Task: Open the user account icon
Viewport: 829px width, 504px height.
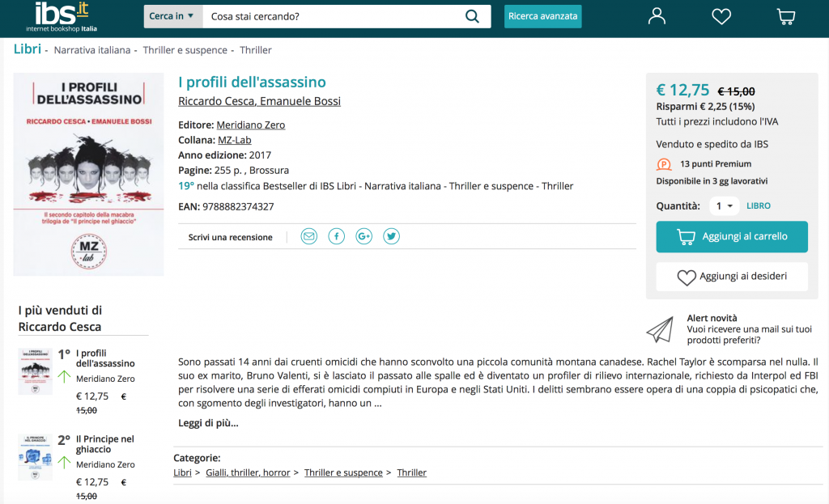Action: pyautogui.click(x=657, y=16)
